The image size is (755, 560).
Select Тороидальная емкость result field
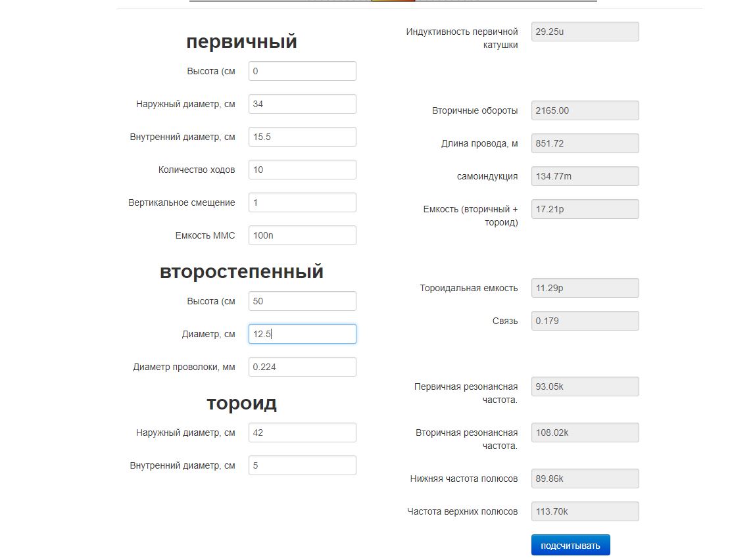[585, 288]
